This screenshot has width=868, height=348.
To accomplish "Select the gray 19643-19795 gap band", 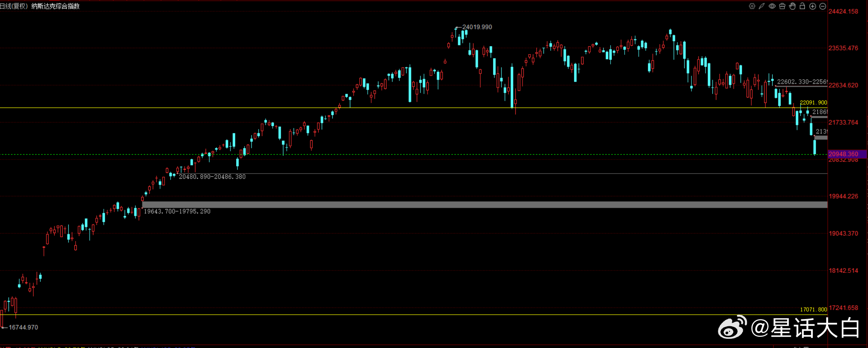I will coord(485,205).
